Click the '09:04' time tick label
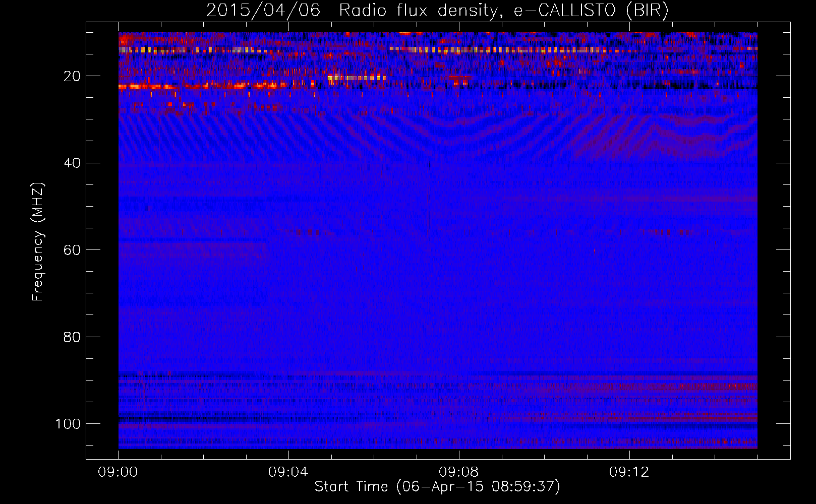 point(288,472)
